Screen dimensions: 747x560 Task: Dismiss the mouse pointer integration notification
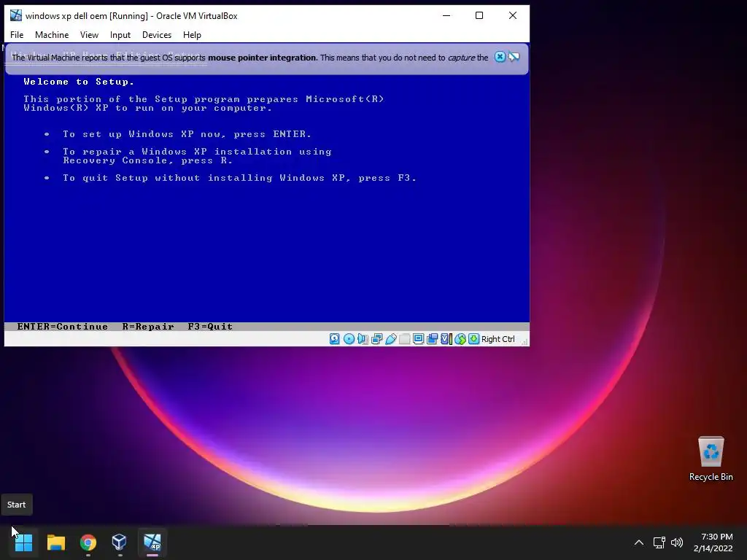tap(500, 57)
